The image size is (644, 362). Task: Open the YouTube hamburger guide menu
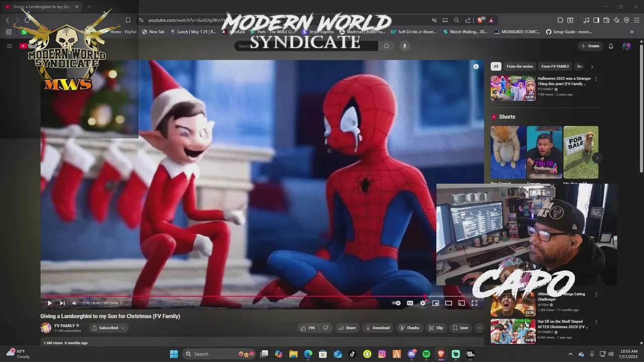pyautogui.click(x=9, y=46)
